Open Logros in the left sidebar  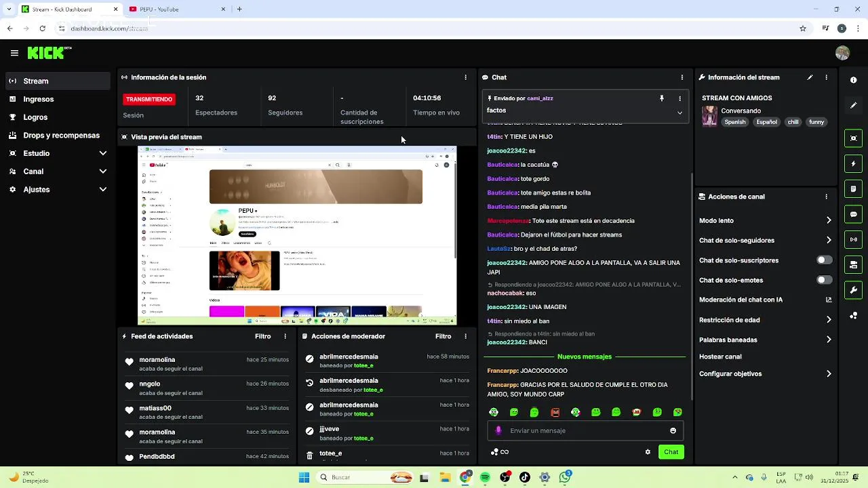pyautogui.click(x=58, y=117)
